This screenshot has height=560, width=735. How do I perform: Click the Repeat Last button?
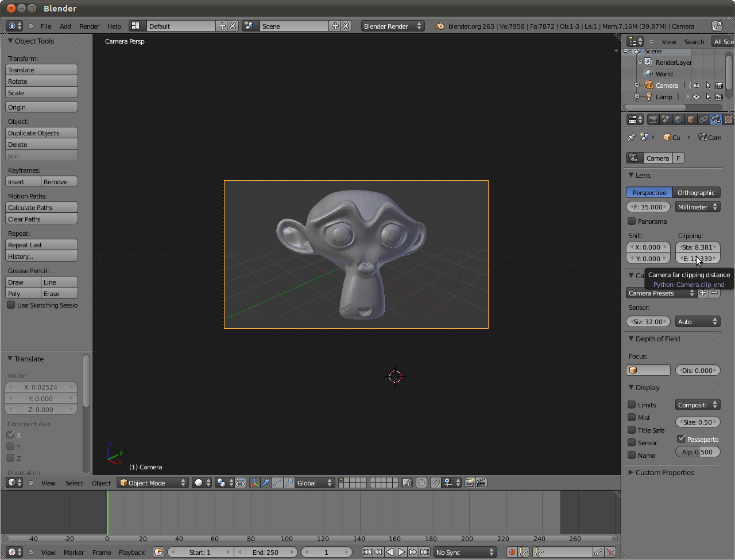click(41, 244)
